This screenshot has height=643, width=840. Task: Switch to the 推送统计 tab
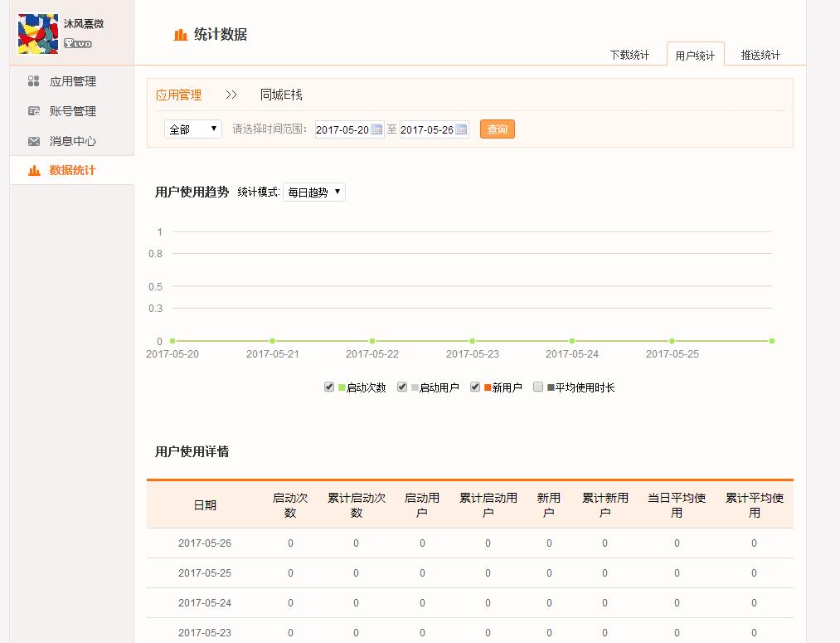tap(760, 56)
